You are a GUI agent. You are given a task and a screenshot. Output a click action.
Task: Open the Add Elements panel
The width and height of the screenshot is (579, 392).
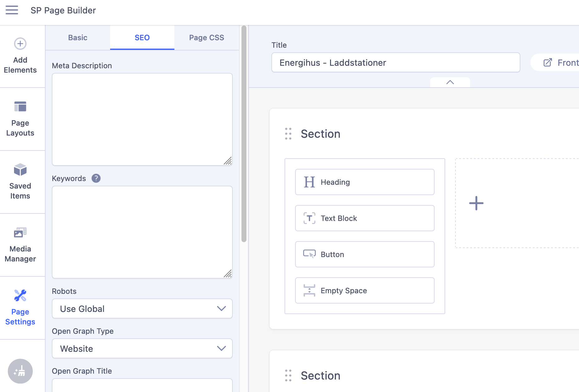[20, 56]
